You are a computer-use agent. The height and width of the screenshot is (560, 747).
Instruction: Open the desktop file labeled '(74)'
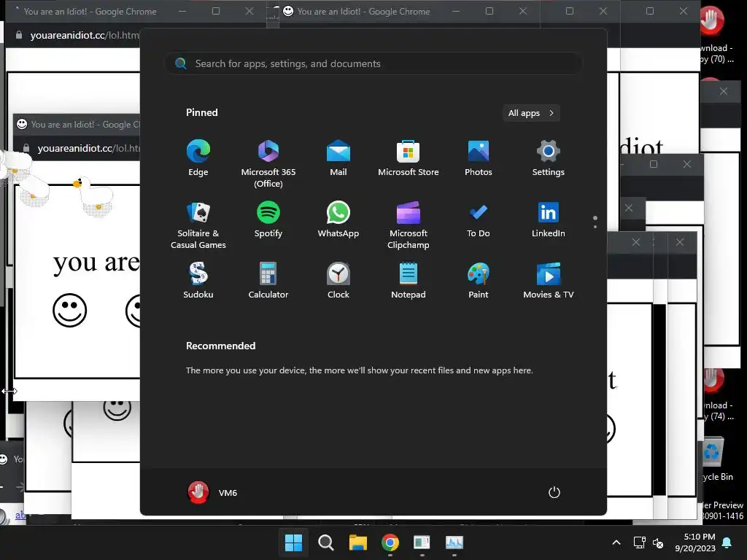coord(718,394)
